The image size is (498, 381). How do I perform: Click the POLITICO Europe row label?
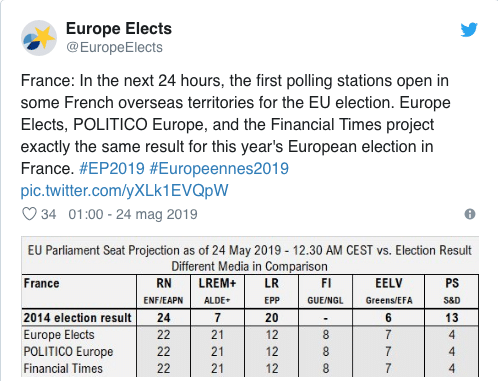click(68, 352)
